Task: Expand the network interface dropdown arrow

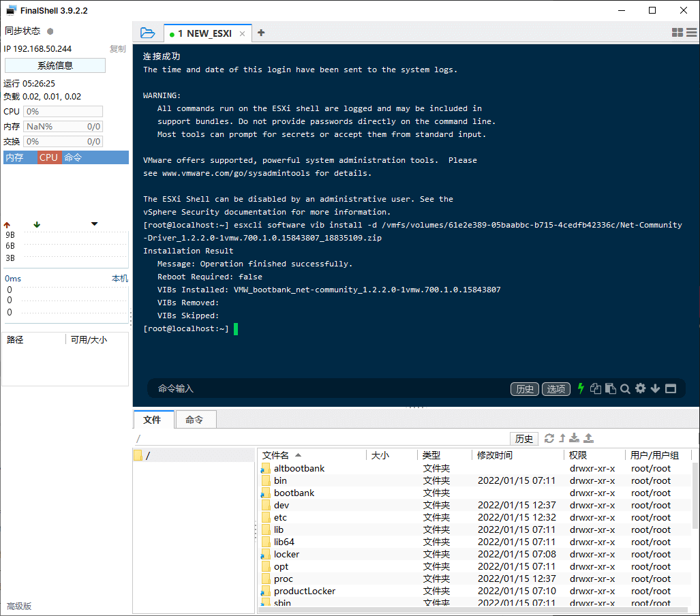Action: [x=94, y=224]
